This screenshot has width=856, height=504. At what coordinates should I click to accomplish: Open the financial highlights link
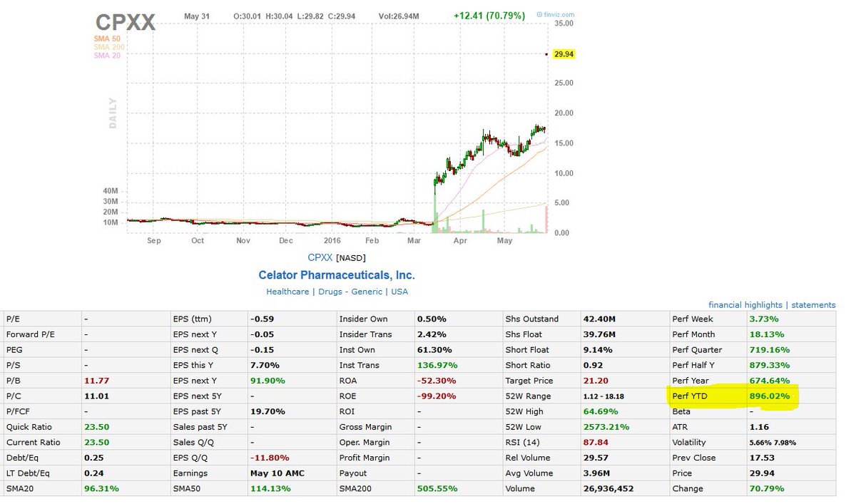[744, 304]
